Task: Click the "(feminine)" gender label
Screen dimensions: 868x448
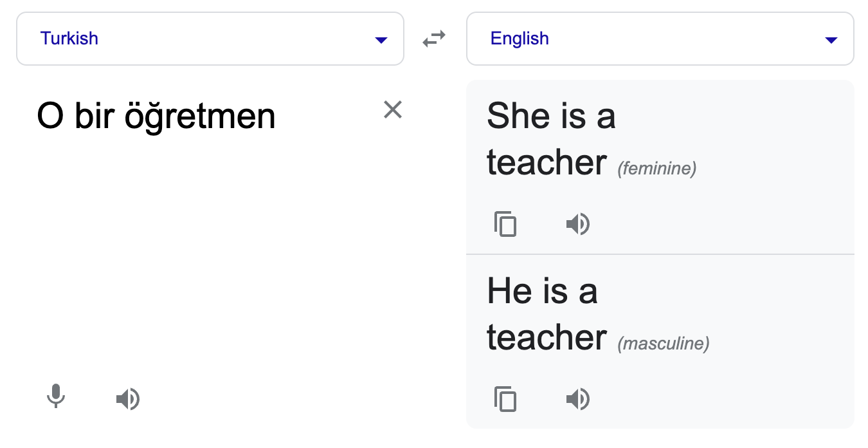Action: [656, 169]
